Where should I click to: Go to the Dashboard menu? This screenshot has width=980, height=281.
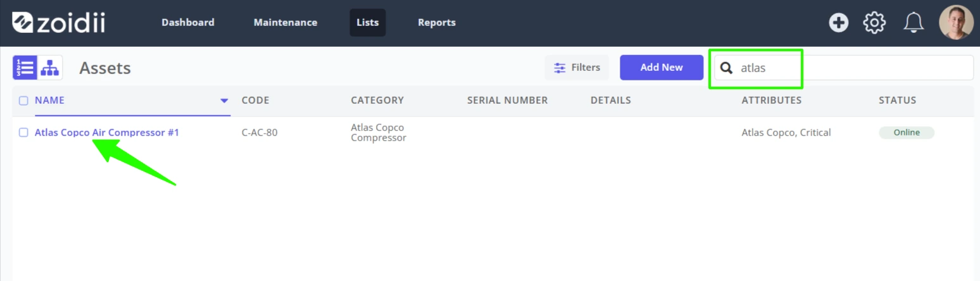pos(188,23)
